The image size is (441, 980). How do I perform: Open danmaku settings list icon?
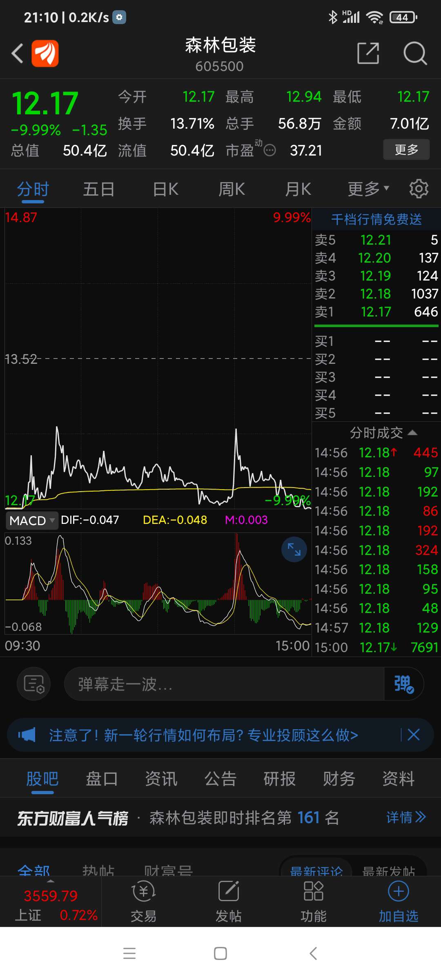pyautogui.click(x=33, y=684)
